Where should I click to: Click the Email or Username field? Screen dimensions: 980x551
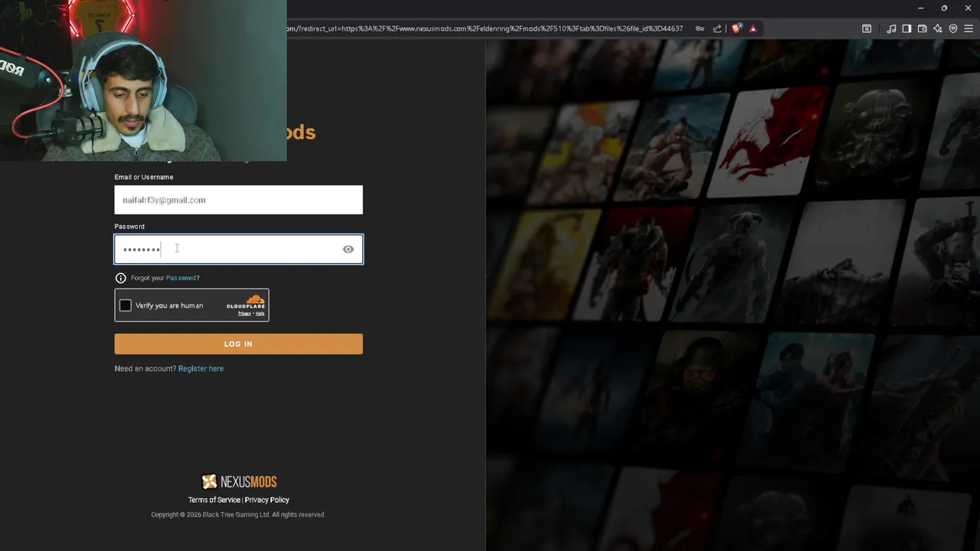click(238, 200)
